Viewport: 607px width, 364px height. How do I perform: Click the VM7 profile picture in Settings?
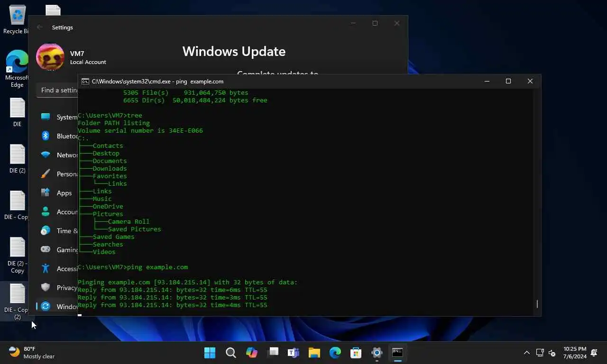[50, 57]
